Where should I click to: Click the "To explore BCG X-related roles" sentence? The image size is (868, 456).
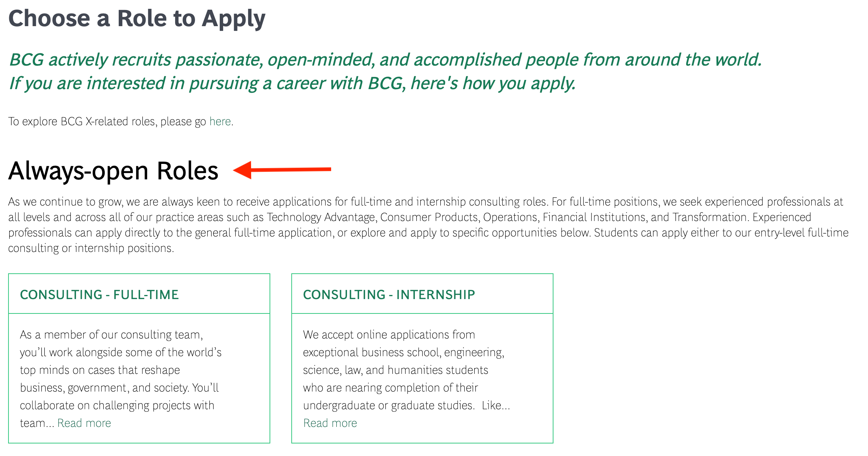[x=121, y=121]
